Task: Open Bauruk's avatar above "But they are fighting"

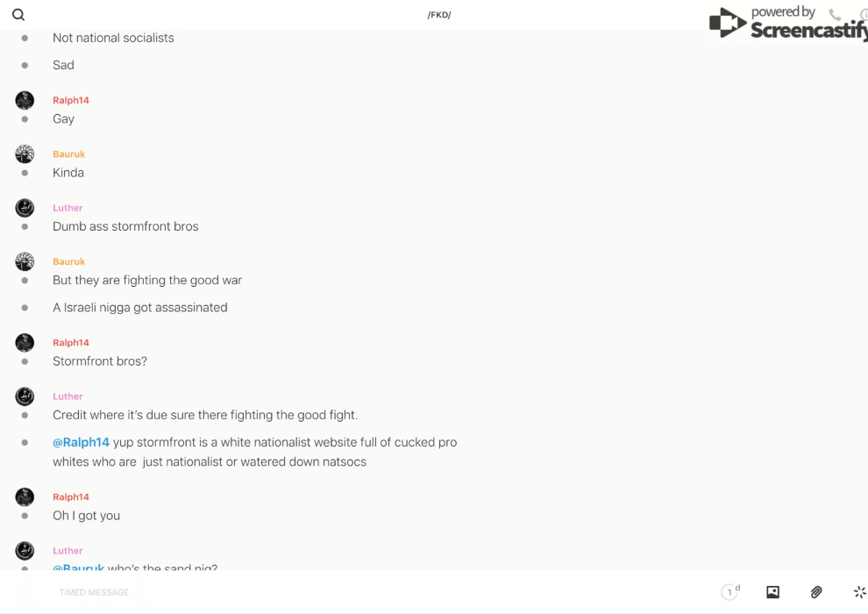Action: click(x=25, y=261)
